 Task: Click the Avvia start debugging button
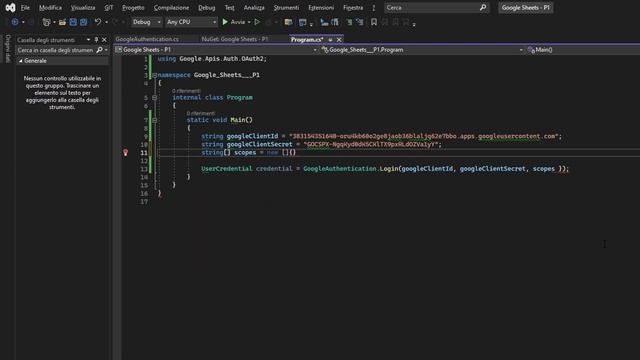coord(234,22)
